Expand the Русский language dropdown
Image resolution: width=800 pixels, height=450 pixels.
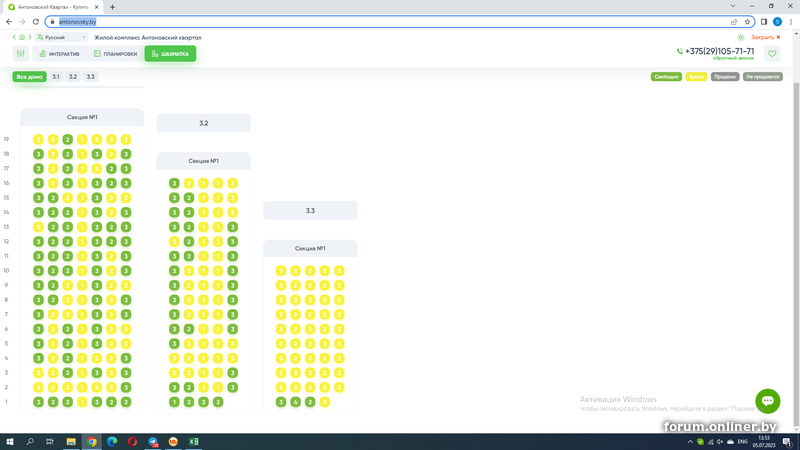(x=62, y=37)
